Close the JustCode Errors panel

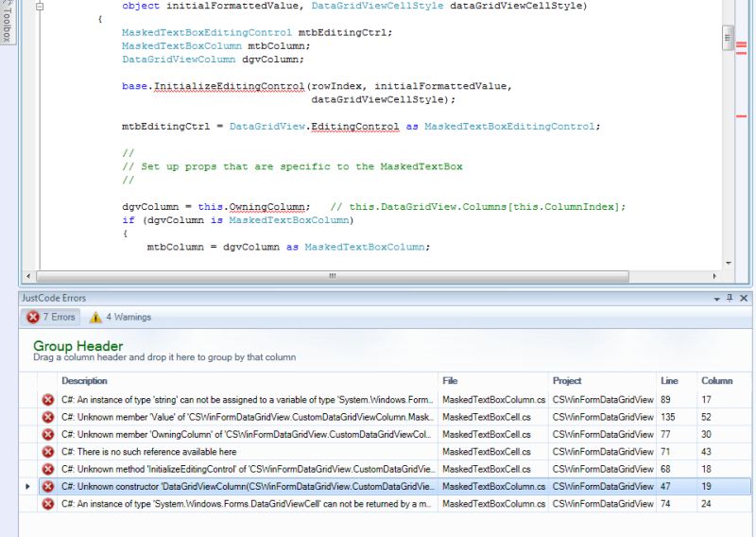tap(744, 298)
